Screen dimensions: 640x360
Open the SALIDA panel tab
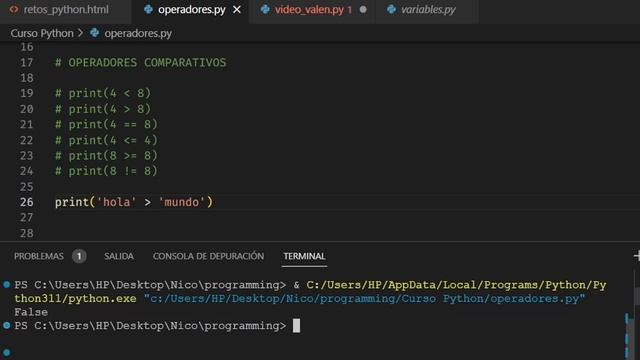pos(119,256)
